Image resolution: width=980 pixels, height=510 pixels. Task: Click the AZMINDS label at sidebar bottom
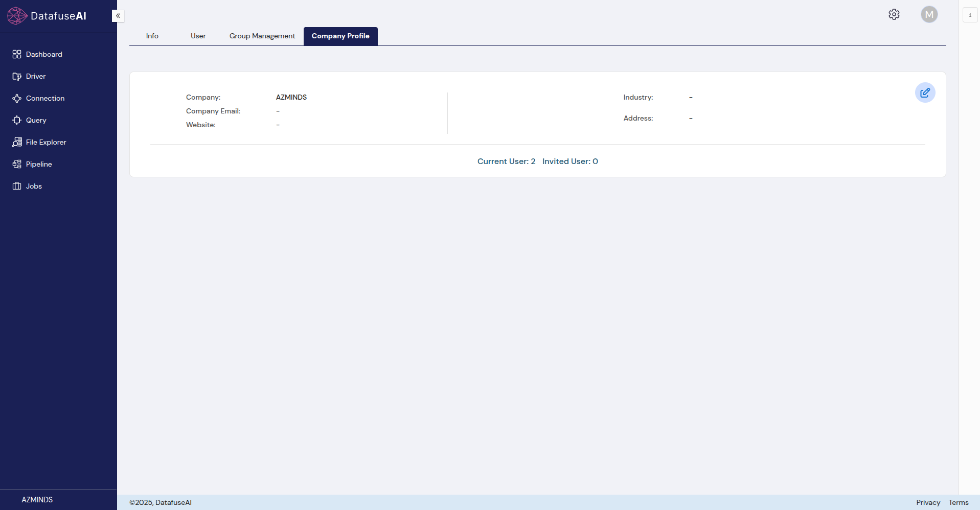(x=36, y=499)
